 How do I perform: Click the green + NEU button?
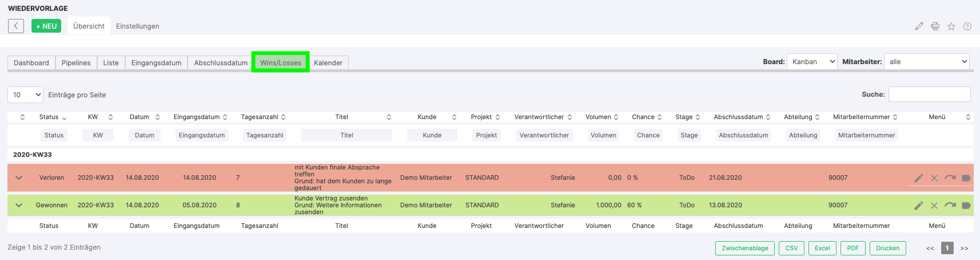[46, 26]
